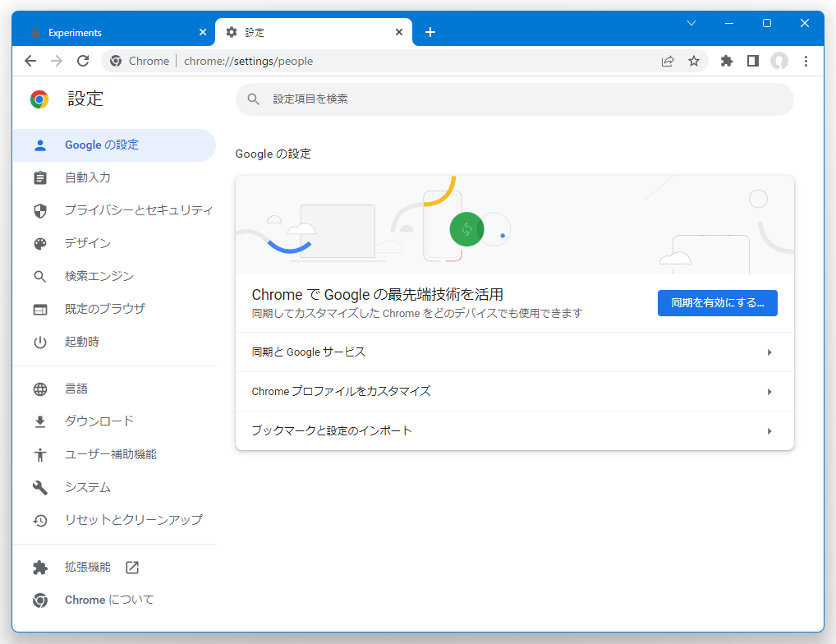
Task: Bookmark this page with the star icon
Action: click(694, 62)
